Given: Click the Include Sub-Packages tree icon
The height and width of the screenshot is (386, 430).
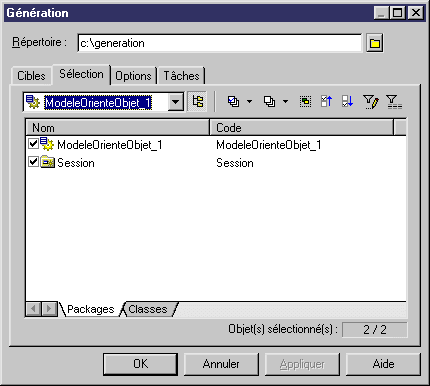Looking at the screenshot, I should point(198,102).
